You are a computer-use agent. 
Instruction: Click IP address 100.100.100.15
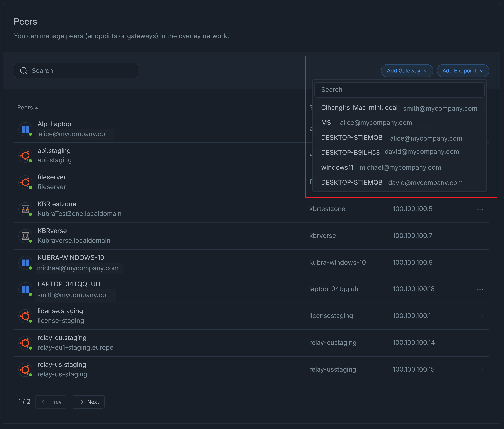click(414, 369)
